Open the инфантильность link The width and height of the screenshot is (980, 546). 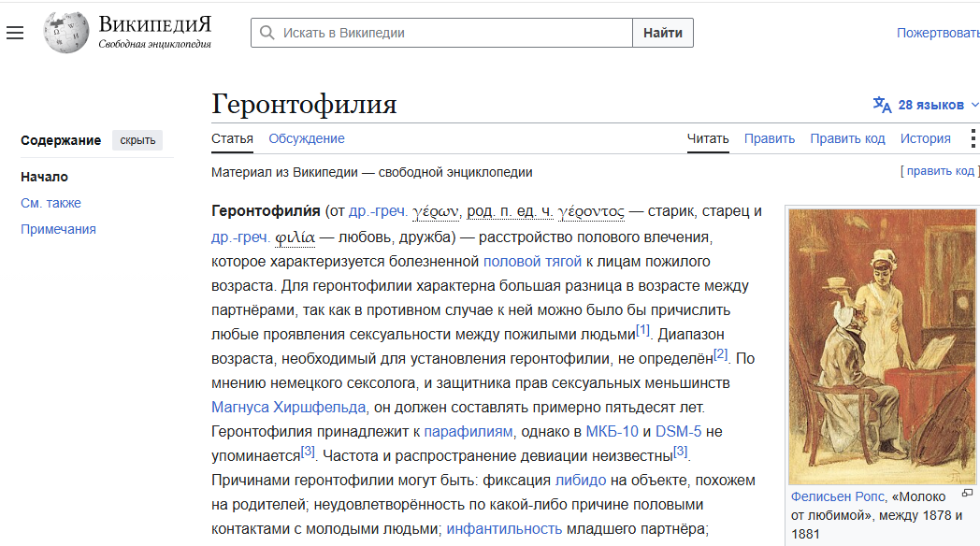coord(504,529)
